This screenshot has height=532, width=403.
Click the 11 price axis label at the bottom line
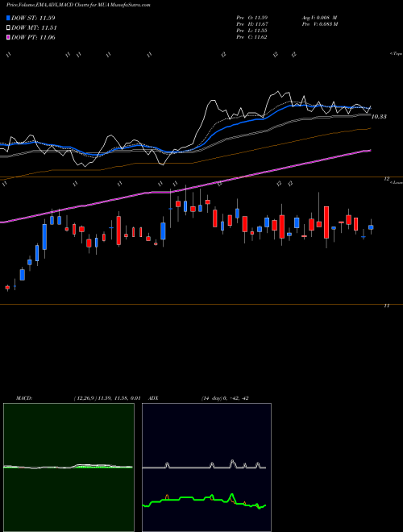point(386,306)
